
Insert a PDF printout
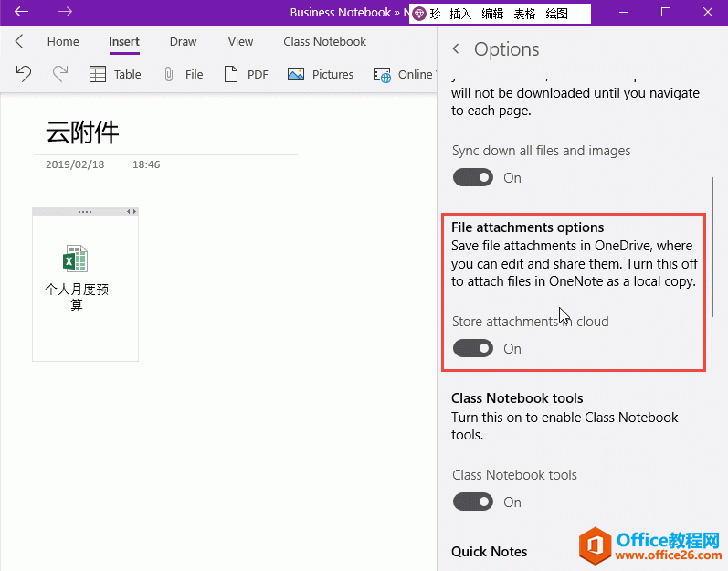point(246,74)
